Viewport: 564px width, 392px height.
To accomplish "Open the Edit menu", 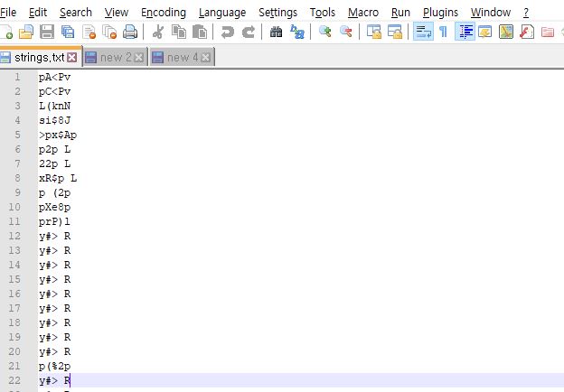I will click(38, 13).
